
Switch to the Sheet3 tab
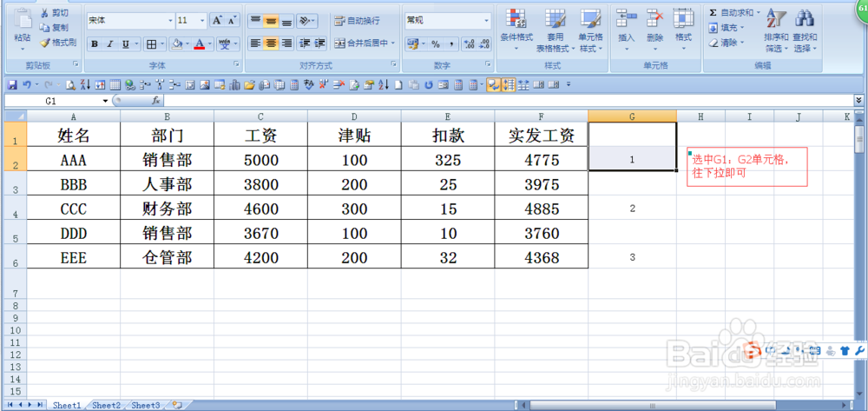tap(146, 406)
